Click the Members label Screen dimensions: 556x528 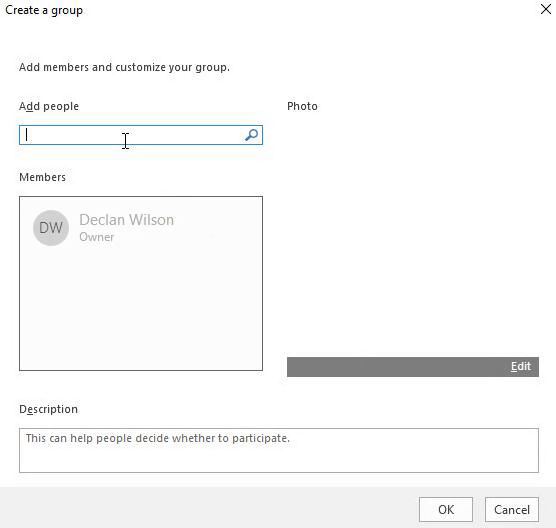43,177
